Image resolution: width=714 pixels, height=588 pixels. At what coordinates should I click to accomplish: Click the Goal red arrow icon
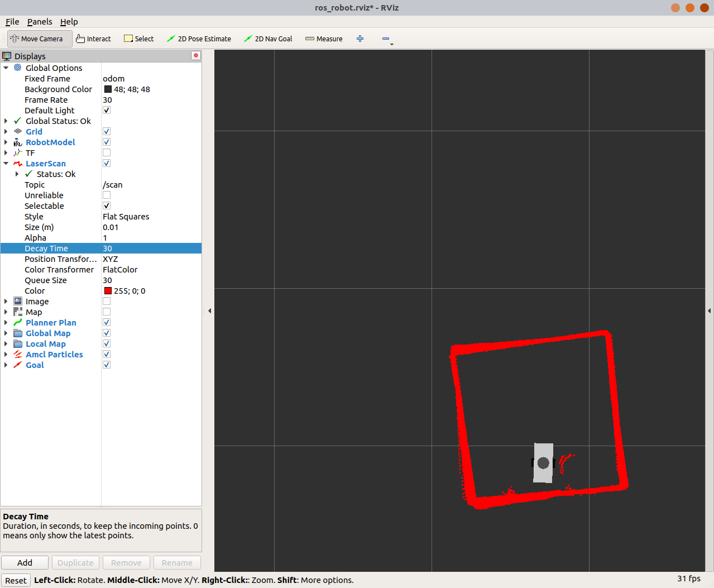(x=18, y=365)
